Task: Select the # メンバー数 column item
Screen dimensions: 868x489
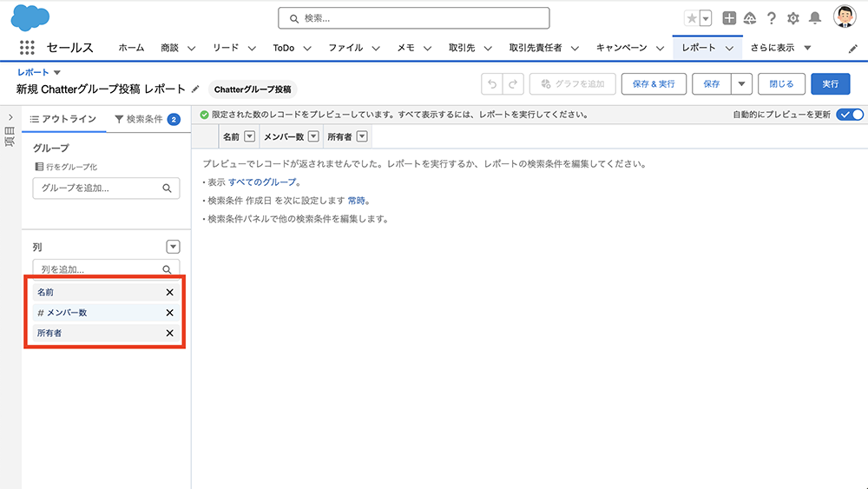Action: pos(105,313)
